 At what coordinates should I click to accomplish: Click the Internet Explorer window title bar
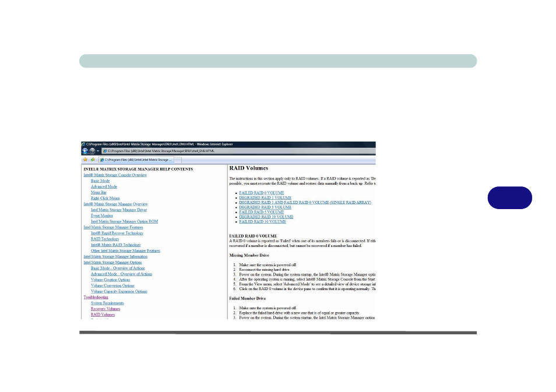point(228,144)
